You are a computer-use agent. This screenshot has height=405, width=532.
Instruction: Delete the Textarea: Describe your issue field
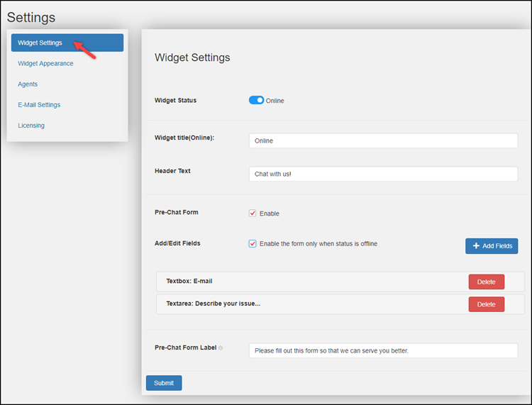click(x=486, y=304)
